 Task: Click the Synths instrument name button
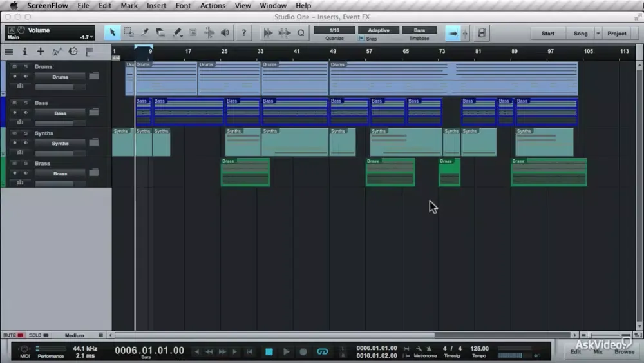pyautogui.click(x=60, y=144)
